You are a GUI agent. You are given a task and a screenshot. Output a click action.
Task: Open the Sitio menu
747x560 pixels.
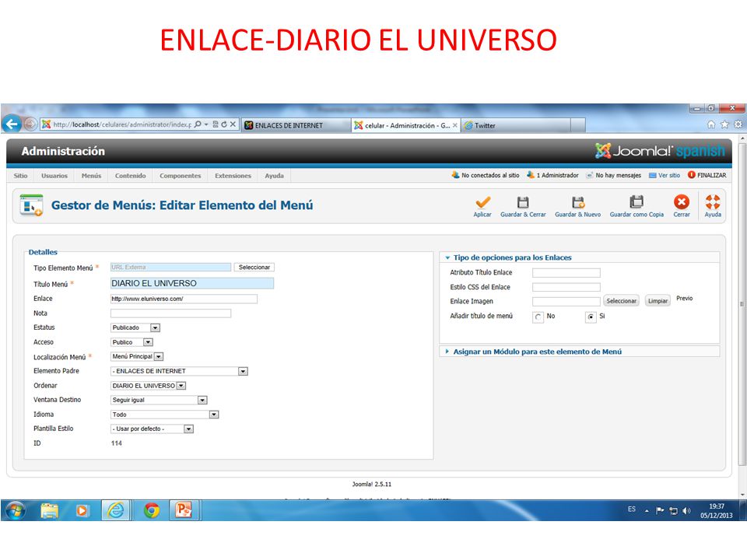20,176
